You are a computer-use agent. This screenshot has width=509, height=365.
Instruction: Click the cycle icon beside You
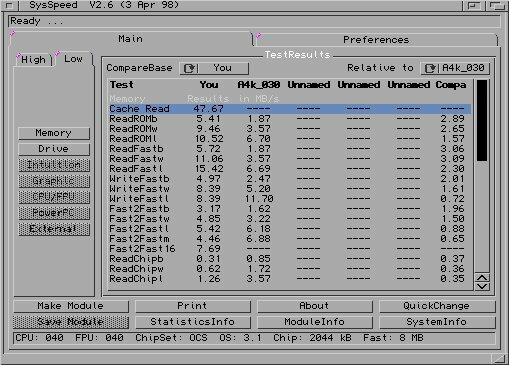(x=189, y=68)
